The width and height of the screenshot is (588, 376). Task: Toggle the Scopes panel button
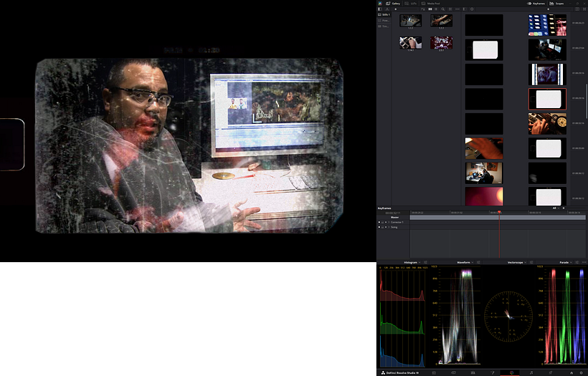click(556, 4)
